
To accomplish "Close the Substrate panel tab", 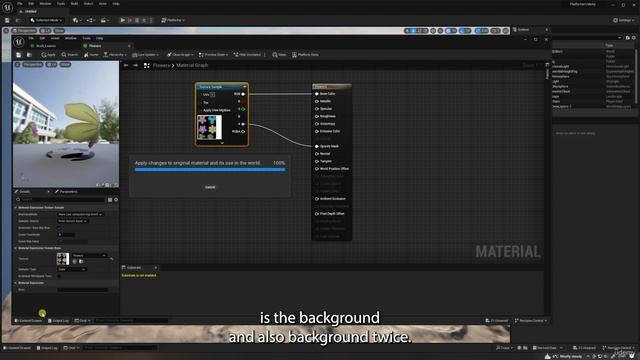I will click(x=156, y=268).
